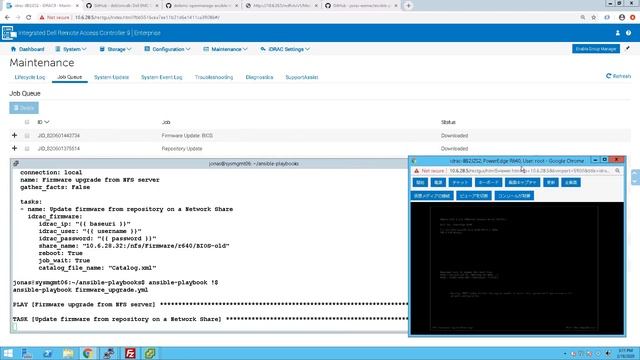Click the Not secure warning icon in main browser
Image resolution: width=640 pixels, height=360 pixels.
pyautogui.click(x=42, y=18)
